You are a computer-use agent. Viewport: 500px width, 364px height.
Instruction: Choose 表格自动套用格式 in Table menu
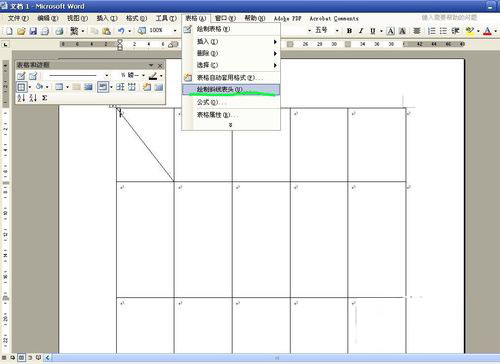coord(231,78)
